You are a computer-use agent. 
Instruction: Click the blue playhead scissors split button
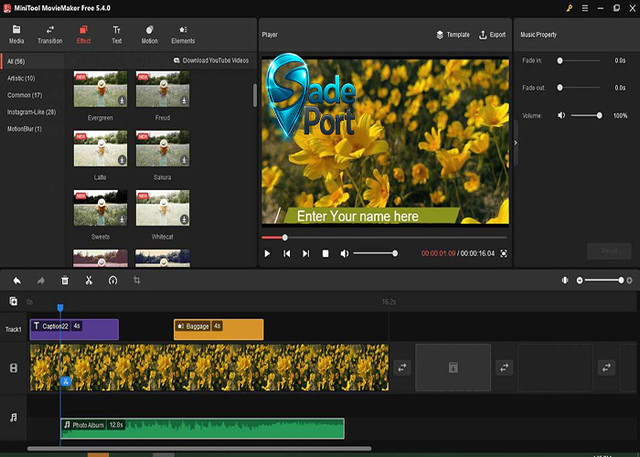65,382
